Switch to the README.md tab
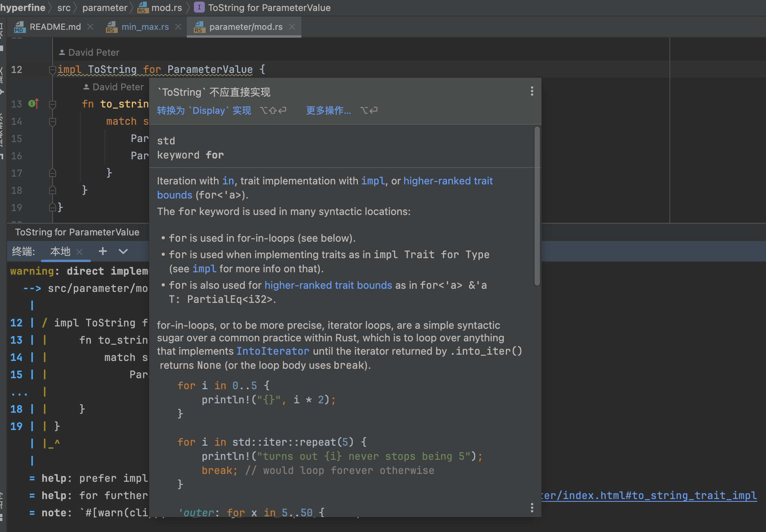Image resolution: width=766 pixels, height=532 pixels. click(x=55, y=27)
